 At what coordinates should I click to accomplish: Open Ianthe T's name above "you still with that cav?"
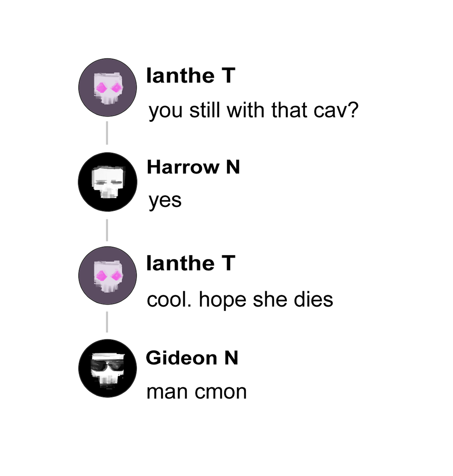click(191, 76)
